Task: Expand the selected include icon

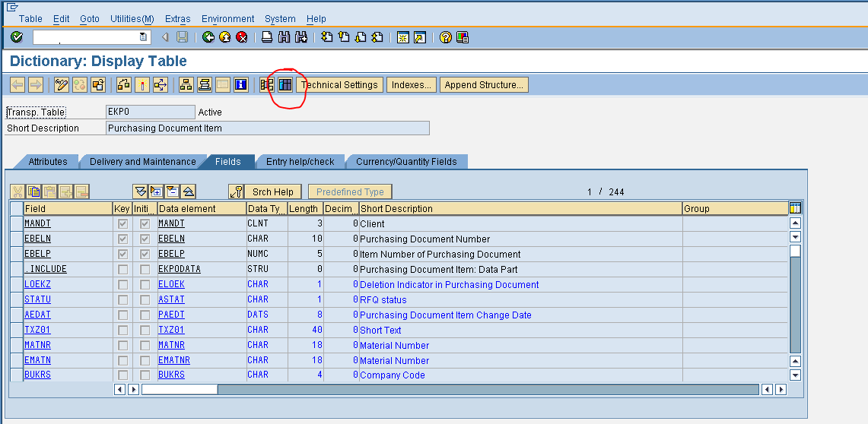Action: (156, 191)
